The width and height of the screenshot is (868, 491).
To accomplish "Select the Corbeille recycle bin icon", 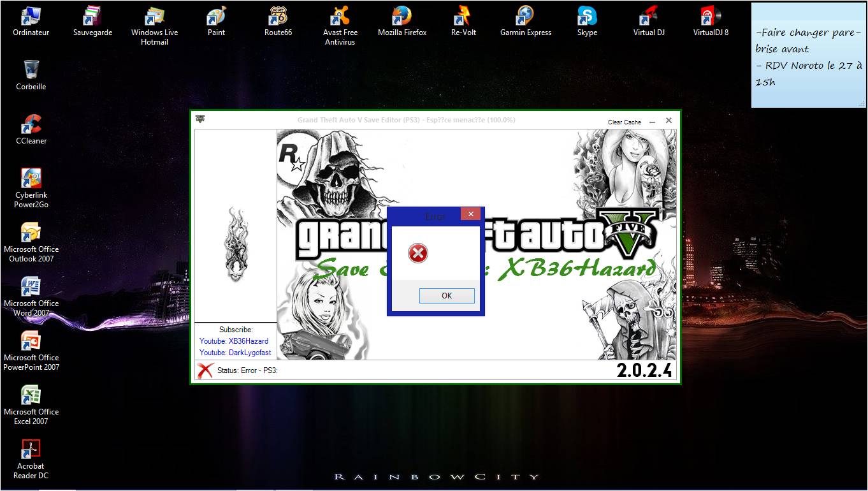I will [x=31, y=75].
